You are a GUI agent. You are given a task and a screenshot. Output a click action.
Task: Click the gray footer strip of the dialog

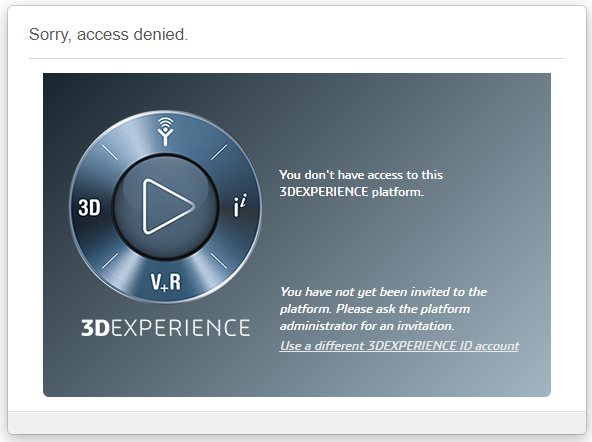[x=297, y=423]
